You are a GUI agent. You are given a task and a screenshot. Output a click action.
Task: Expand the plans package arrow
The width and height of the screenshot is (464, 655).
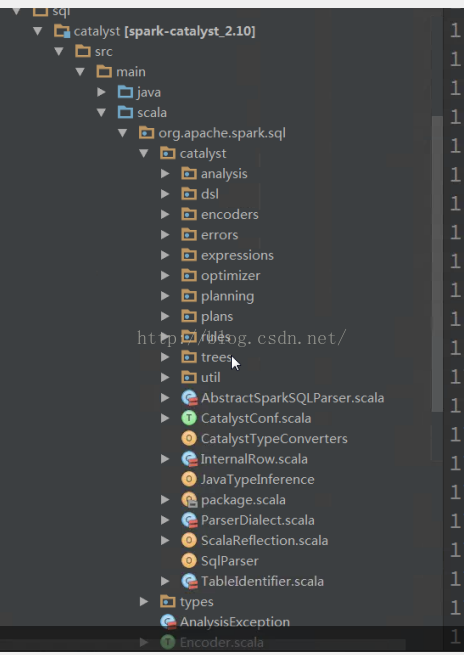(x=165, y=316)
